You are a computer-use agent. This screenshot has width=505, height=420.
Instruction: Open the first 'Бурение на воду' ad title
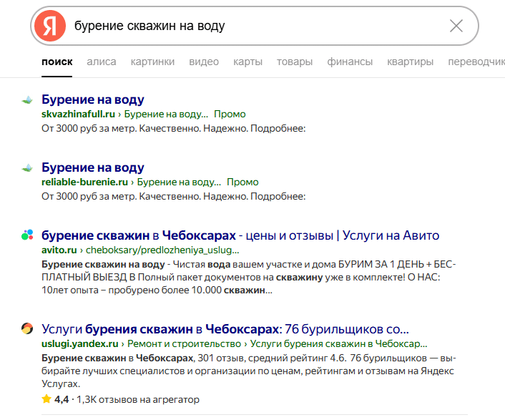(x=93, y=99)
